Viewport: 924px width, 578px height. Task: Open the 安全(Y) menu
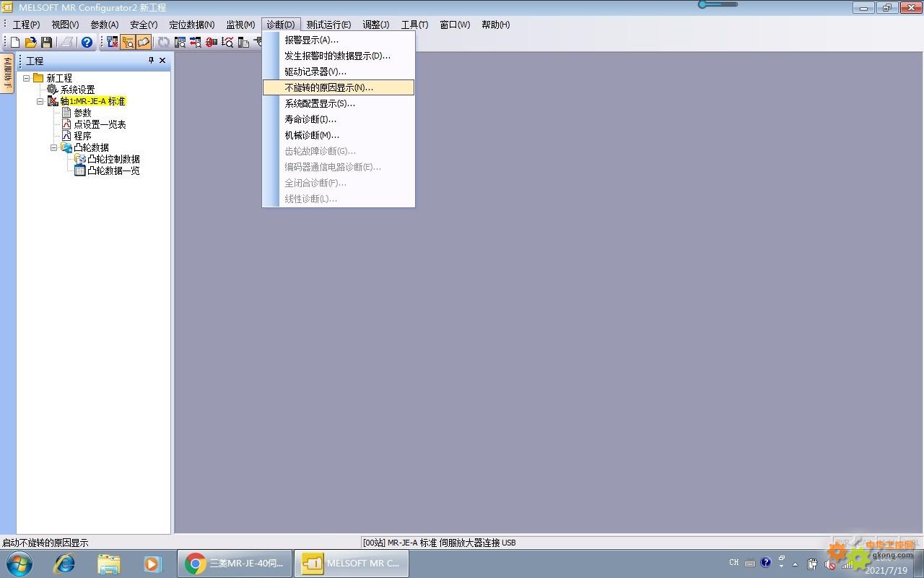[144, 25]
